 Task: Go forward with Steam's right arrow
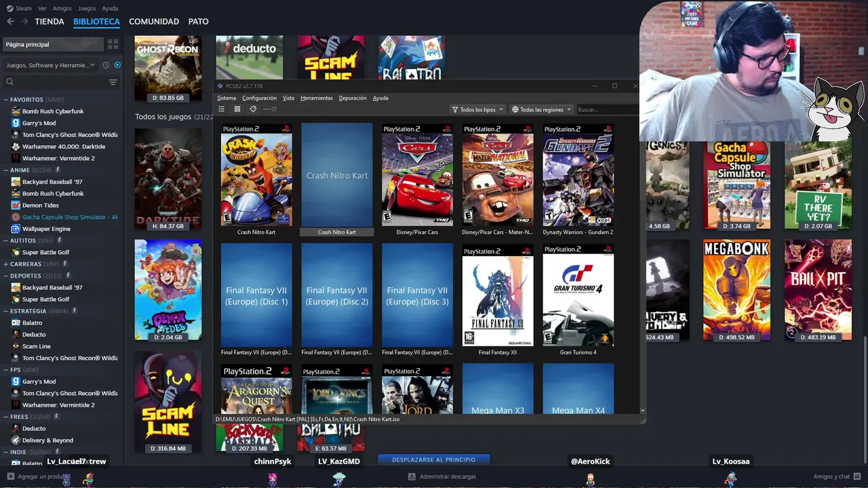point(24,22)
